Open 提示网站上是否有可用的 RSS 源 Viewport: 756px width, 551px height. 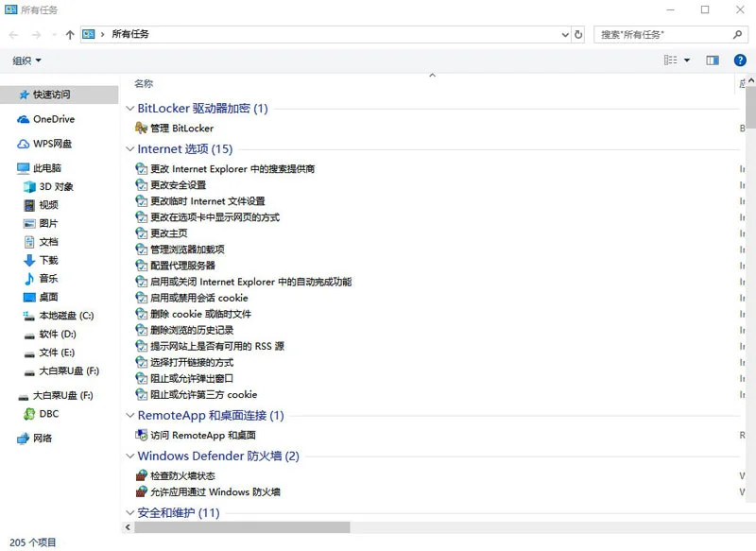click(217, 346)
